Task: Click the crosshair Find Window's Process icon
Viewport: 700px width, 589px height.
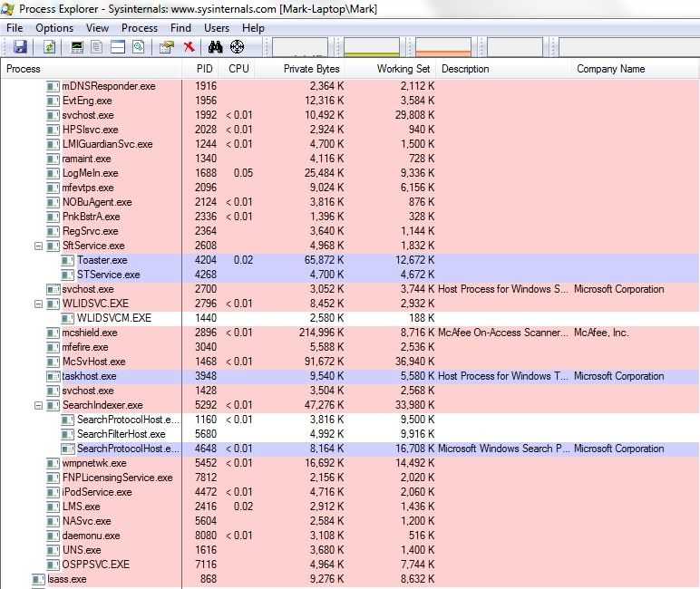Action: 237,47
